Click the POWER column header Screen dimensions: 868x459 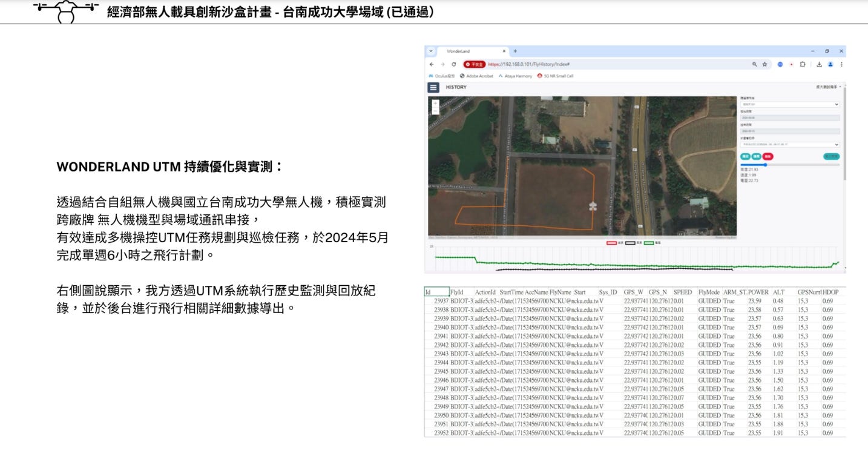(758, 292)
